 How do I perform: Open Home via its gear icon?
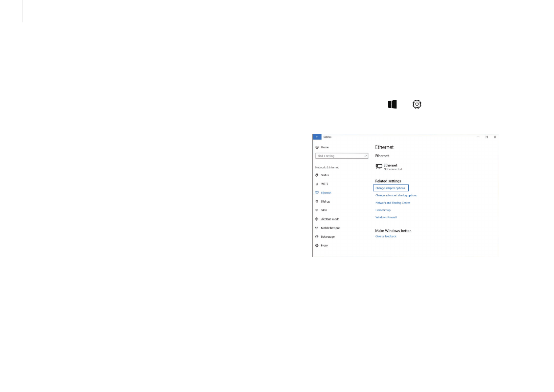click(317, 147)
